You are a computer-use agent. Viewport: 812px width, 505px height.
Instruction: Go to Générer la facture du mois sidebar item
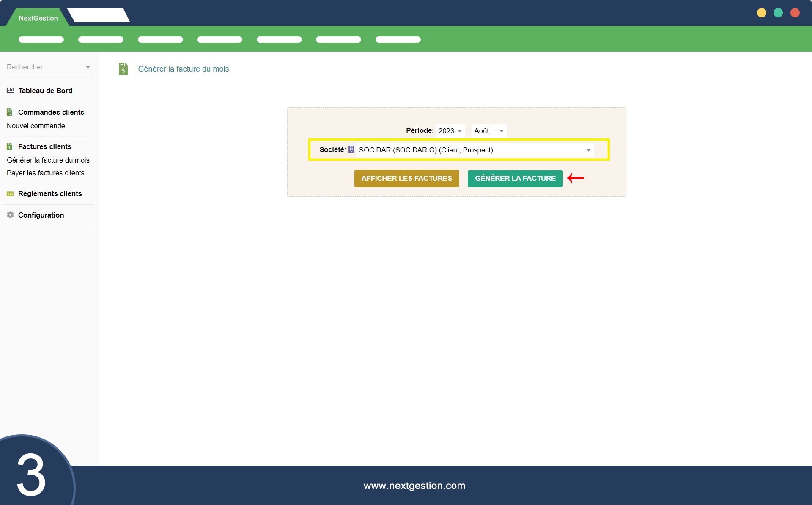48,160
